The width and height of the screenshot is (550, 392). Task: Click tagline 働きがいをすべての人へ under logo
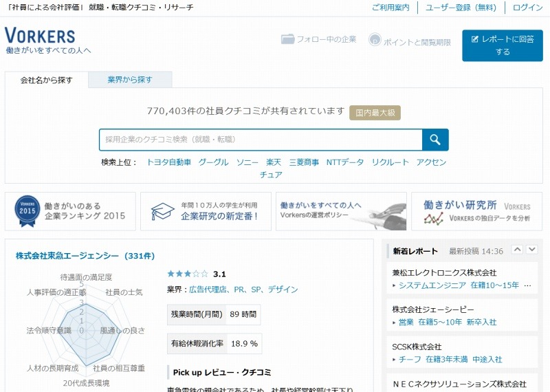48,50
